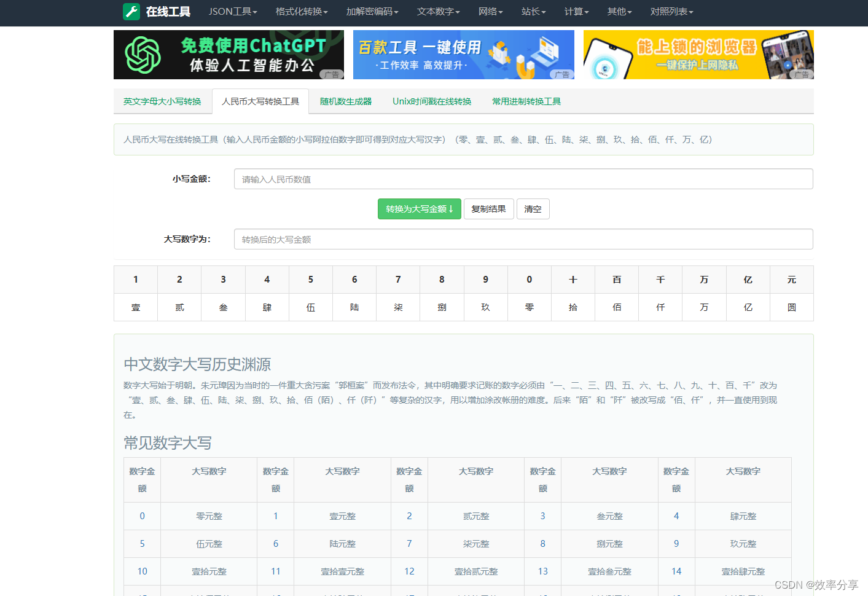Expand the 加解密编码 dropdown menu

tap(372, 12)
